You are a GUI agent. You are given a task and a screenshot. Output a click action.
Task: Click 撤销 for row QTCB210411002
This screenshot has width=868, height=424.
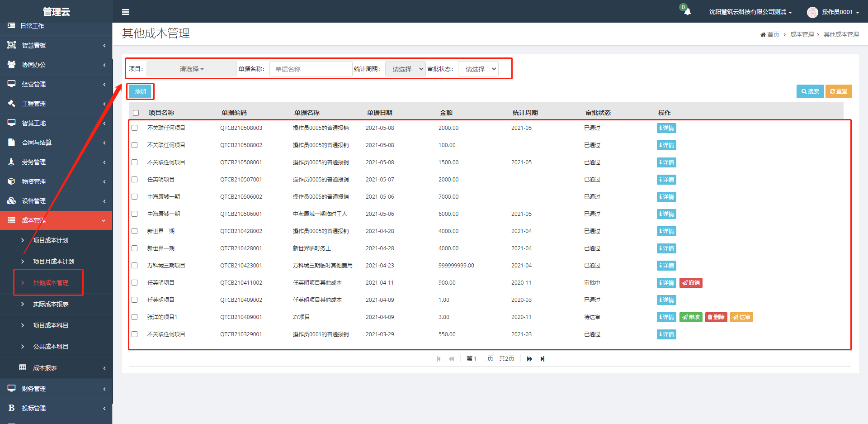coord(691,283)
